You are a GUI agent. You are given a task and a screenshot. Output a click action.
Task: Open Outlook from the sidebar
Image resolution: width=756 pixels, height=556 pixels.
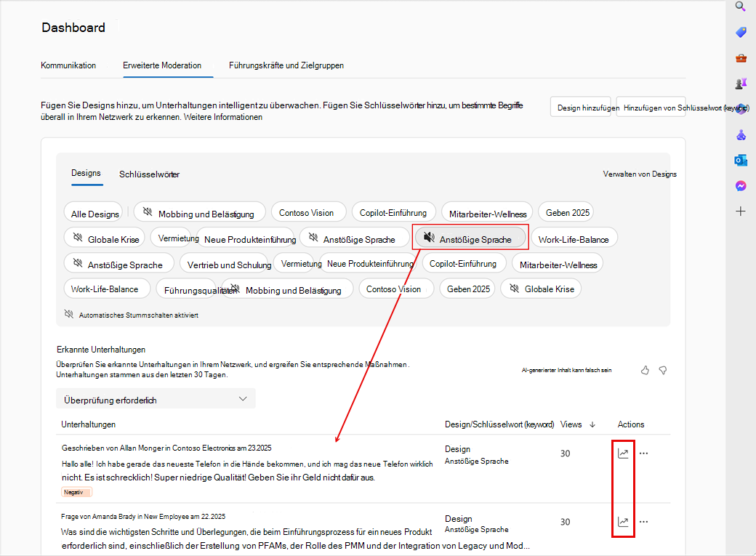tap(741, 161)
